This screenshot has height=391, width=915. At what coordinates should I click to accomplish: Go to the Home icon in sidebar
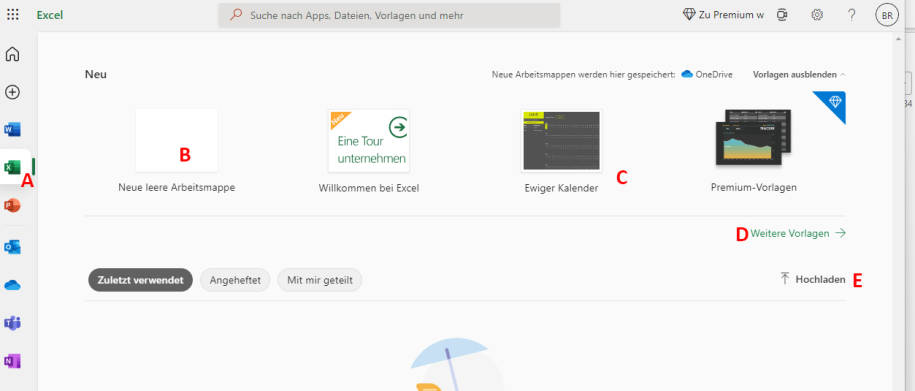(12, 54)
